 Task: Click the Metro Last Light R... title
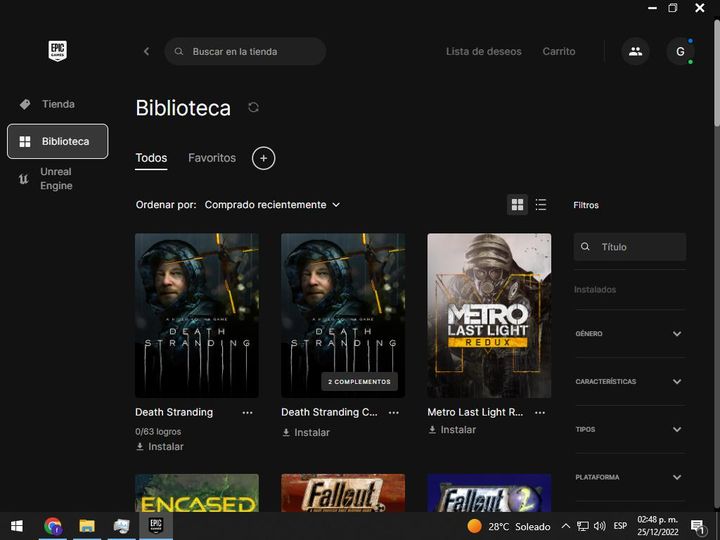[475, 412]
